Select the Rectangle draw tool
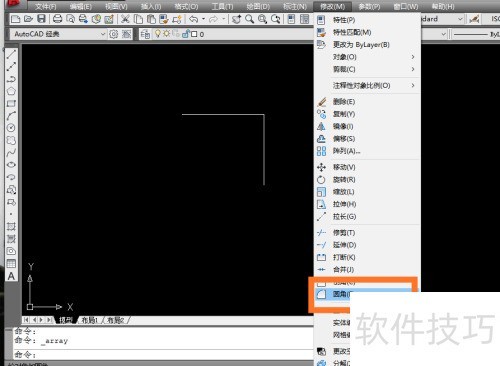 click(11, 103)
